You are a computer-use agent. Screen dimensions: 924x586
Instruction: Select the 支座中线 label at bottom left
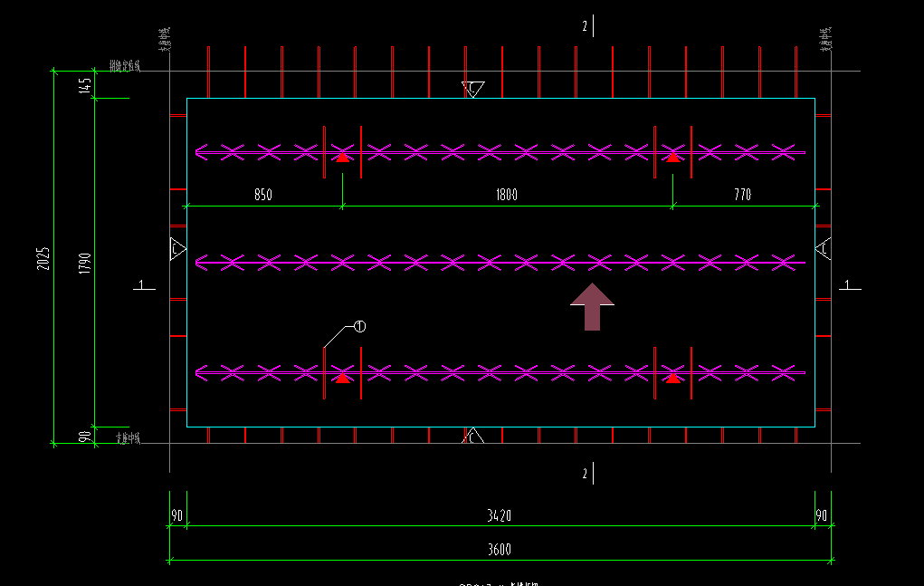(x=128, y=438)
